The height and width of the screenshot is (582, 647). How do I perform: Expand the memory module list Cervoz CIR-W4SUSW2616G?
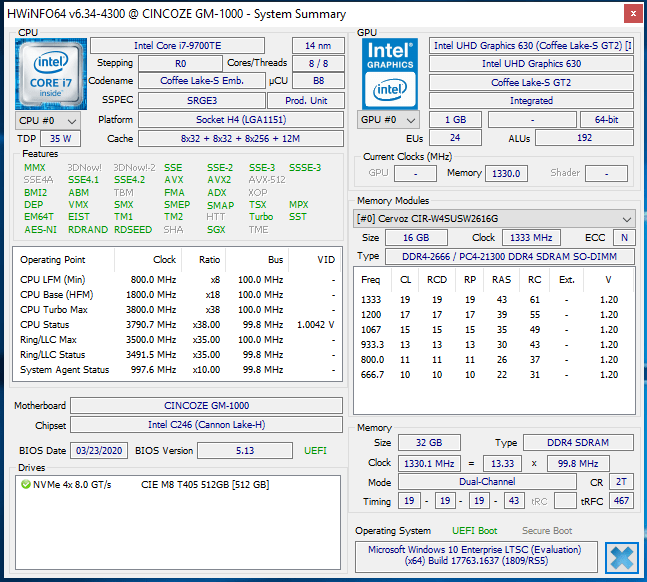click(494, 218)
